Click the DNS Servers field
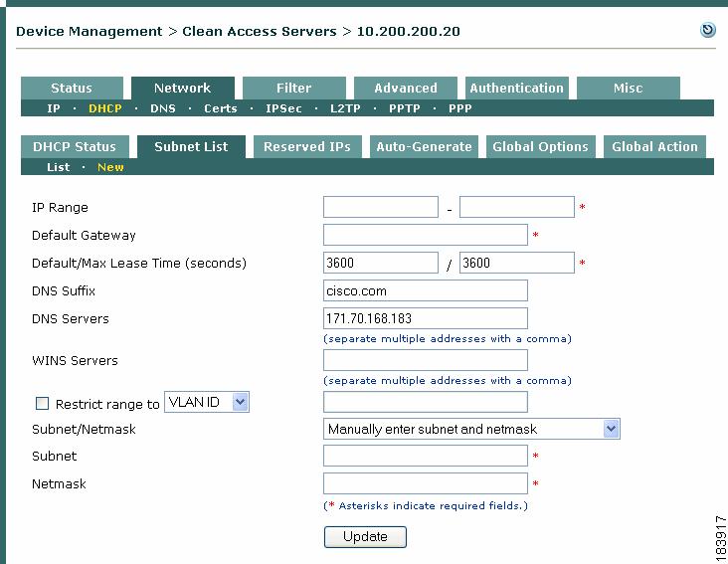Viewport: 728px width, 564px height. point(426,318)
